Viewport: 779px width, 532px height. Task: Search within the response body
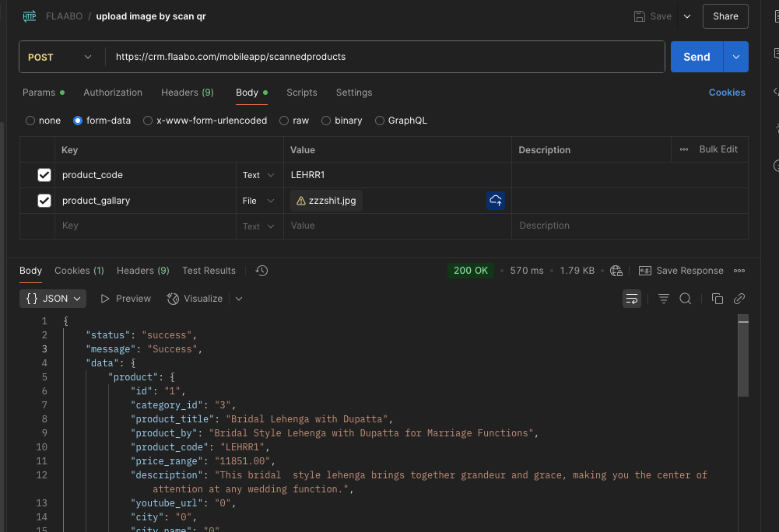[x=686, y=299]
